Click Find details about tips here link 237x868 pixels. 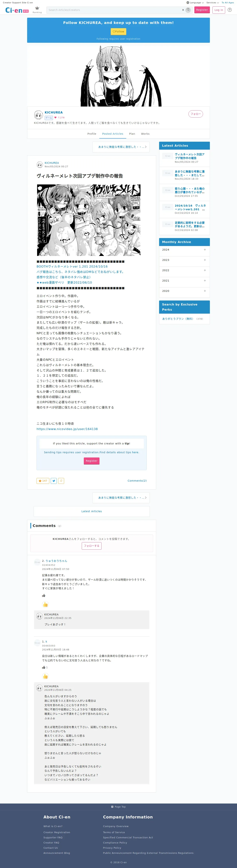(x=119, y=453)
